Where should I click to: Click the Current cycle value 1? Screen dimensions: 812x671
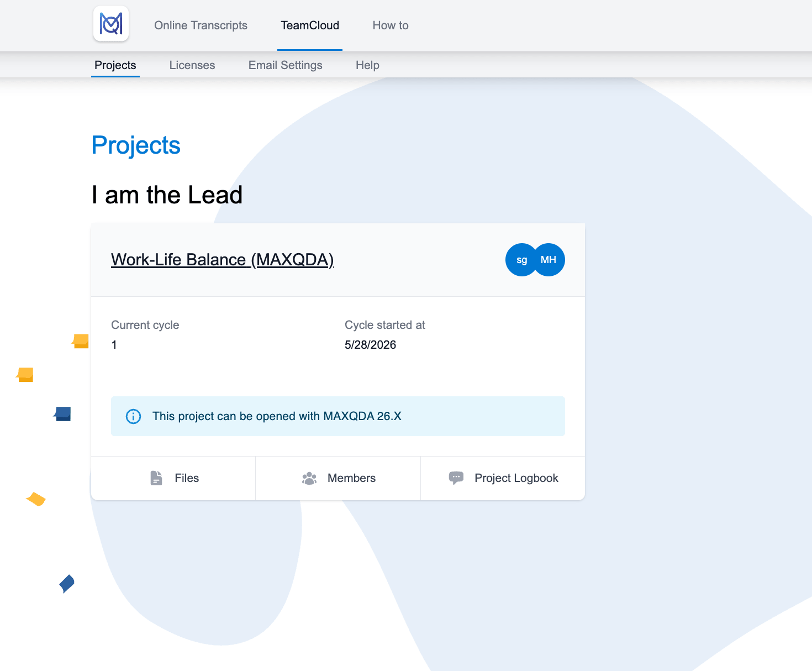click(x=114, y=345)
